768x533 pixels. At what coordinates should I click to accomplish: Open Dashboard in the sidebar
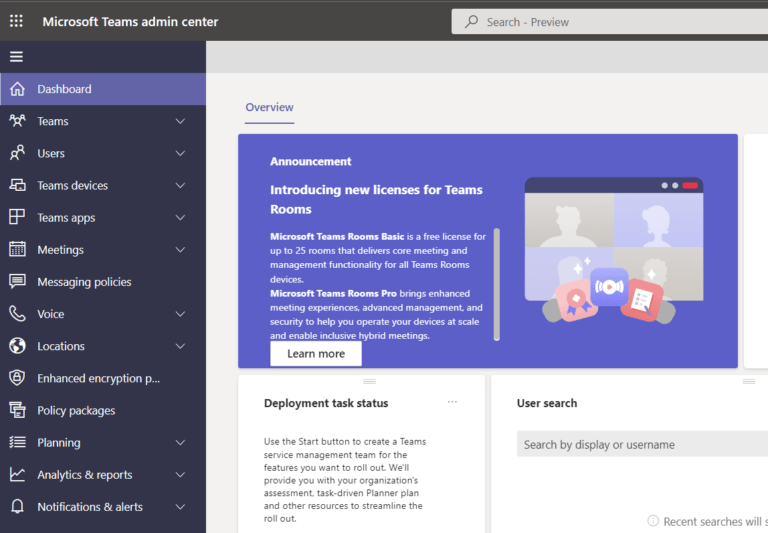click(103, 89)
